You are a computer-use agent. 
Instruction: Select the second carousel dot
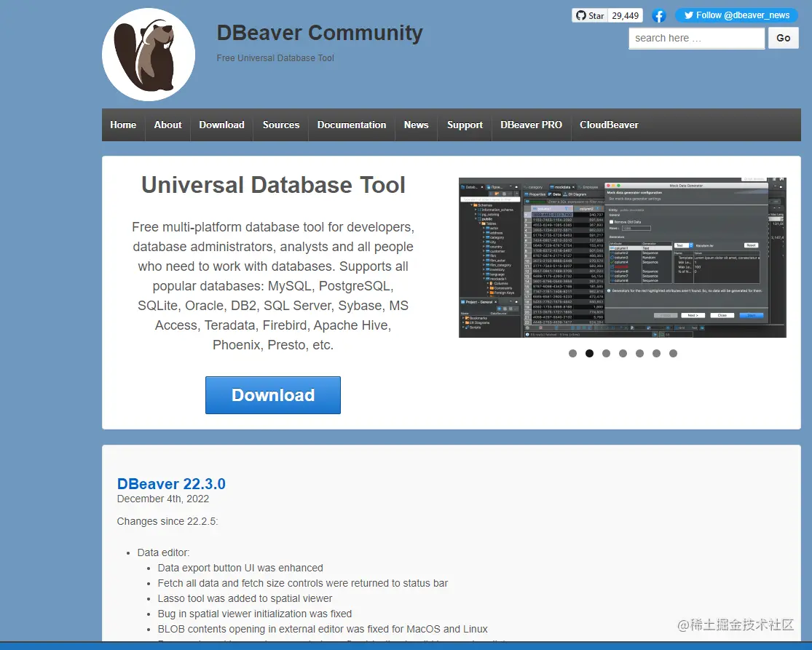click(x=589, y=354)
